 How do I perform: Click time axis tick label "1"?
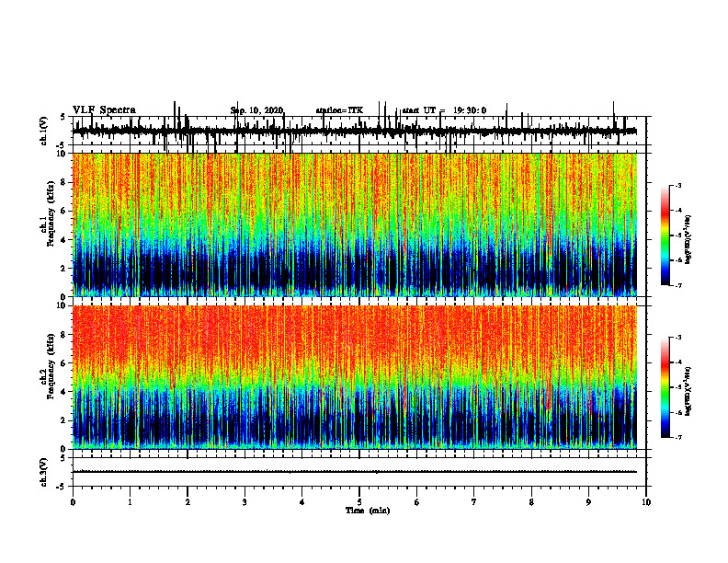[130, 502]
